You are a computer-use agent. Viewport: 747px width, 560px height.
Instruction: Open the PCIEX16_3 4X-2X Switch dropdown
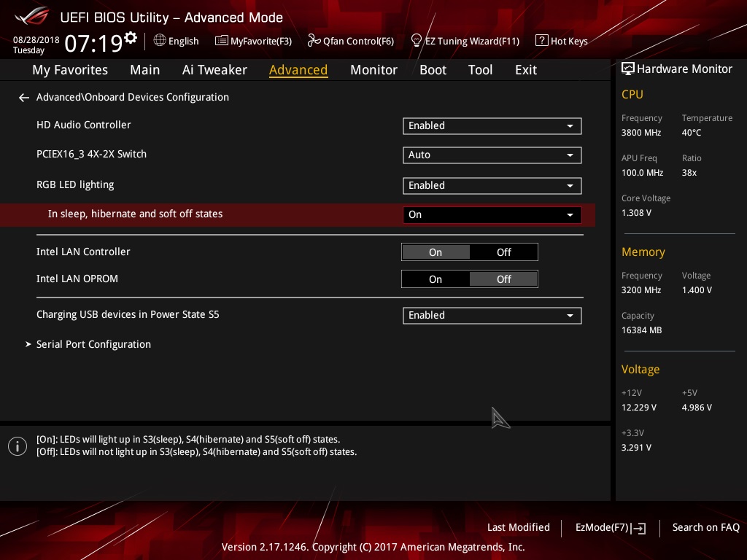(x=492, y=155)
